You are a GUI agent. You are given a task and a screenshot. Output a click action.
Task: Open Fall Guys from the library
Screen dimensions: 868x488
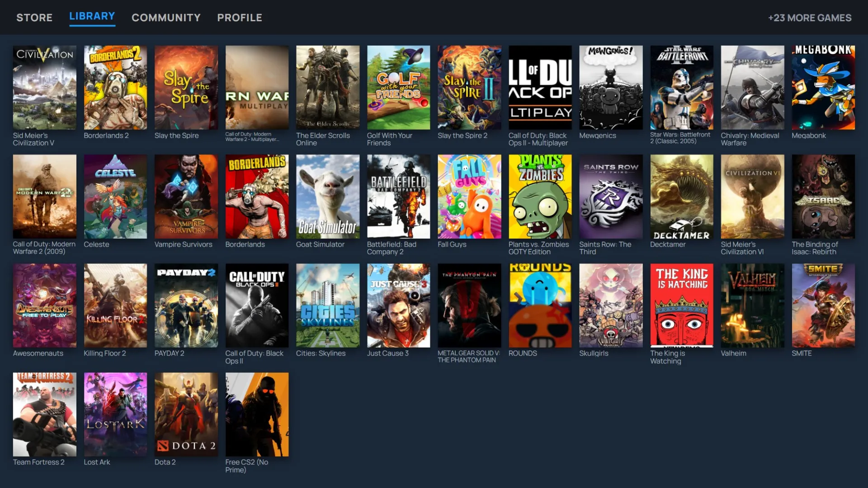tap(469, 197)
